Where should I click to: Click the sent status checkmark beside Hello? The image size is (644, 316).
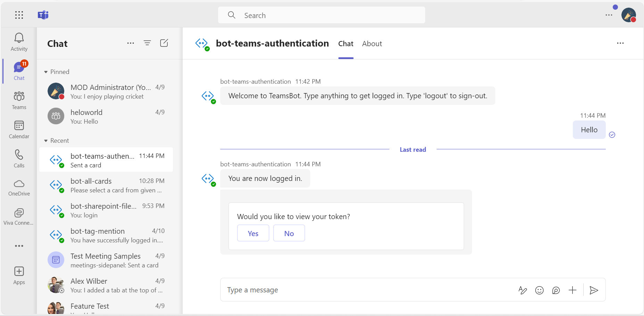[612, 135]
